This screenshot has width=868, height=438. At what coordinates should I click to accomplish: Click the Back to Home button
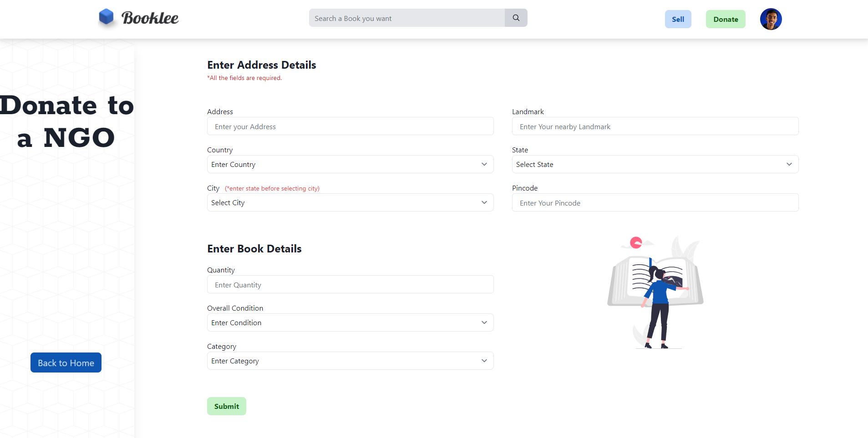(x=66, y=362)
